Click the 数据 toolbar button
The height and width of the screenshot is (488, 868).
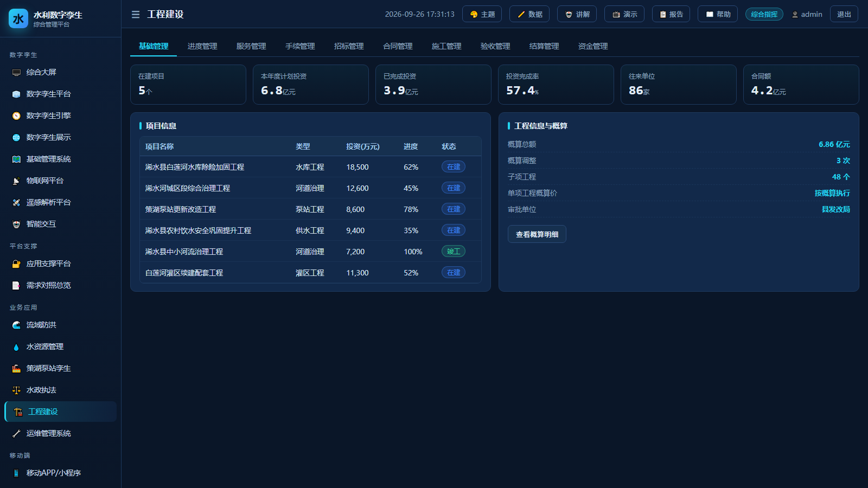pos(529,14)
